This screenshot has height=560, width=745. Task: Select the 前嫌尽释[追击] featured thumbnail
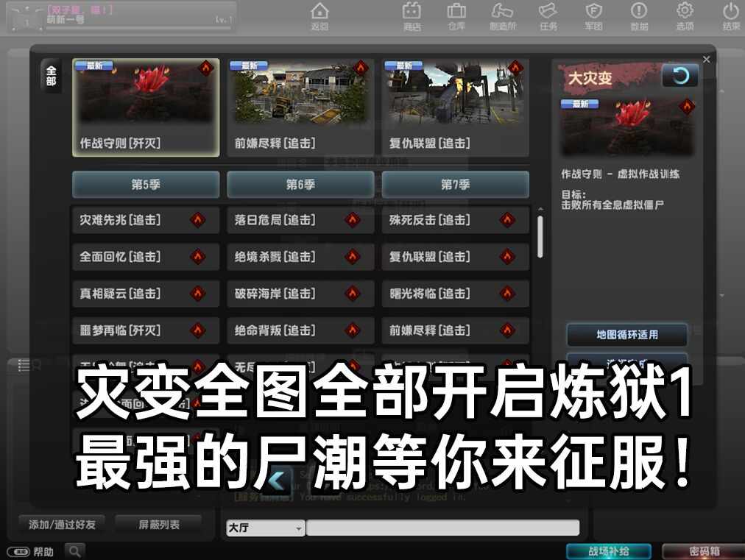coord(301,107)
